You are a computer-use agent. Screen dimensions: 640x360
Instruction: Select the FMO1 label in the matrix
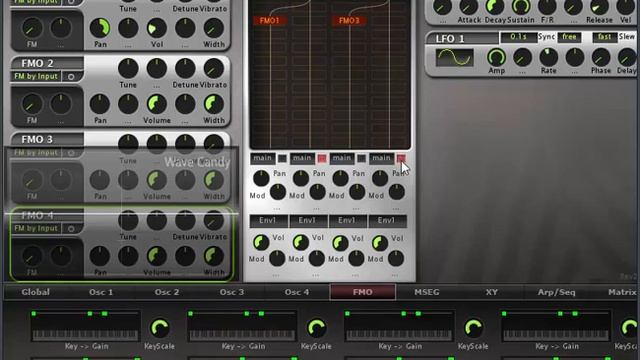(x=269, y=21)
